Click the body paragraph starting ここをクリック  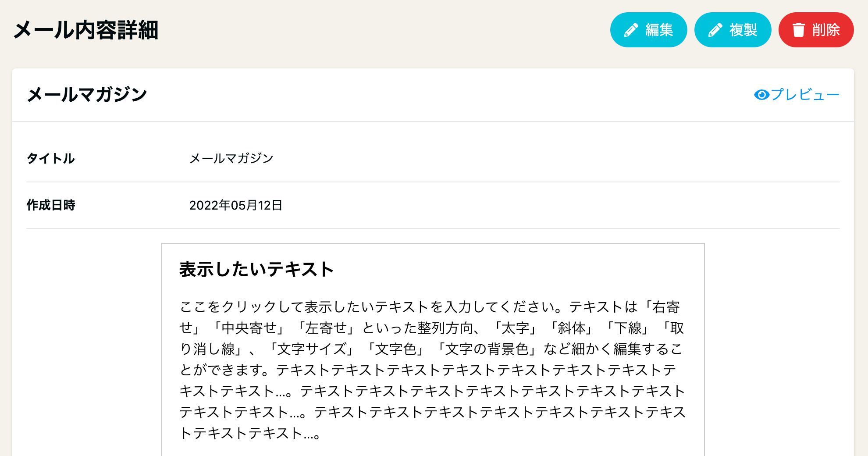pyautogui.click(x=433, y=370)
